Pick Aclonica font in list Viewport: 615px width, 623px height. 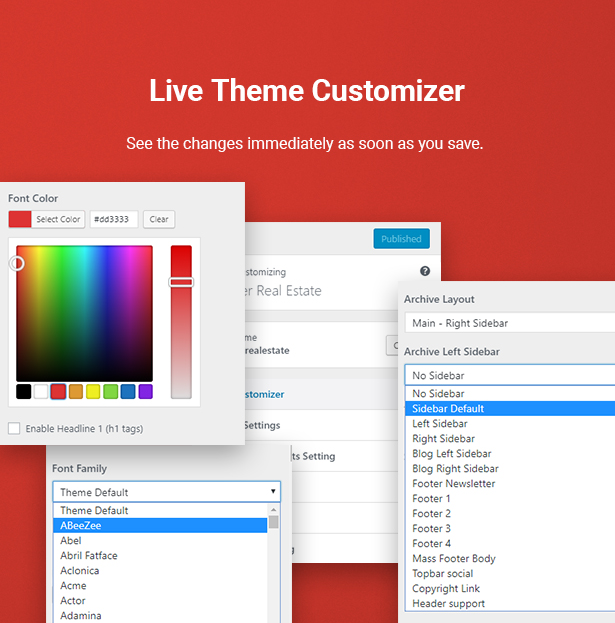click(160, 571)
